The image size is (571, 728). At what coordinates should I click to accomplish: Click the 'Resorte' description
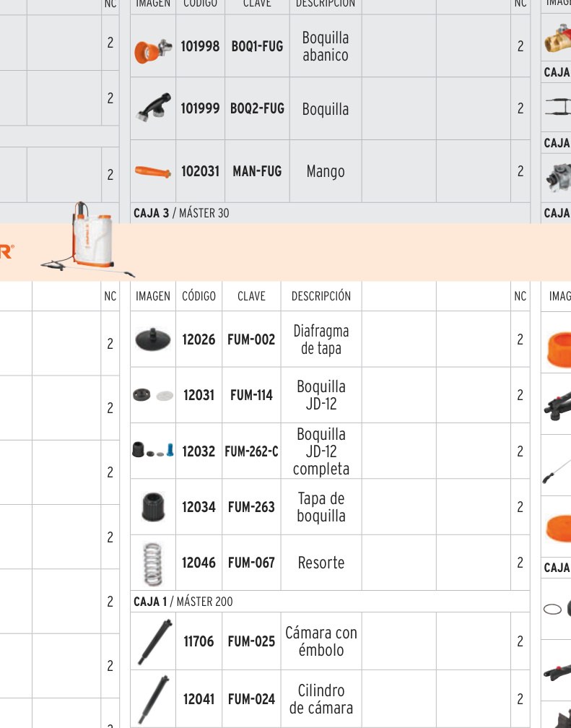click(x=321, y=563)
